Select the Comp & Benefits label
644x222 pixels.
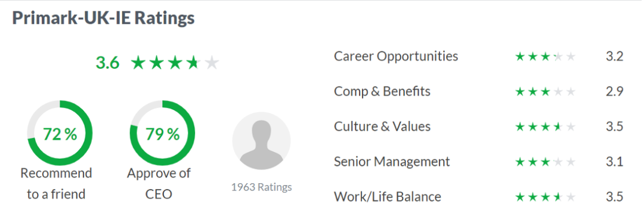click(382, 91)
